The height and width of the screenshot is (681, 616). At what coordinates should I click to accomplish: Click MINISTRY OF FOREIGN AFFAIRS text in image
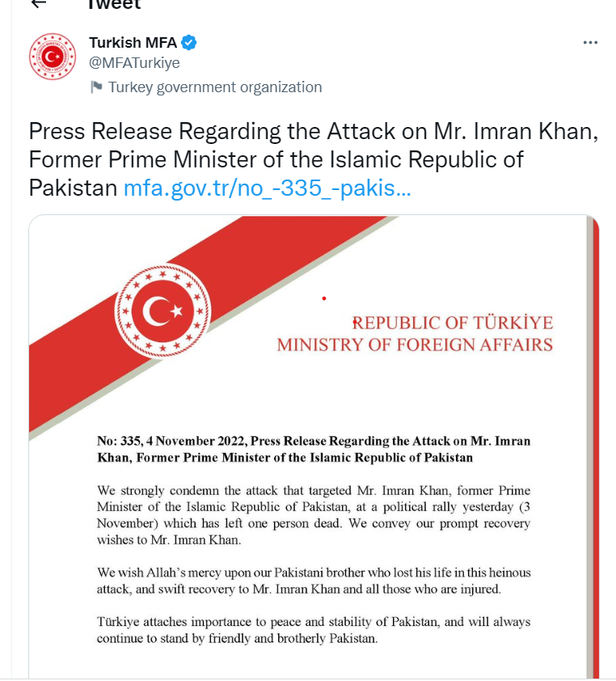click(415, 345)
